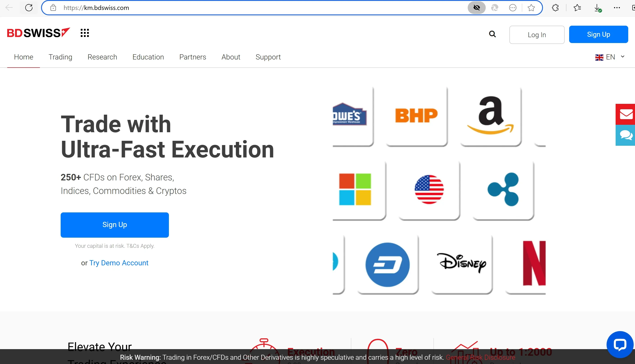Toggle the tracking prevention eye icon
The height and width of the screenshot is (364, 635).
click(x=476, y=8)
